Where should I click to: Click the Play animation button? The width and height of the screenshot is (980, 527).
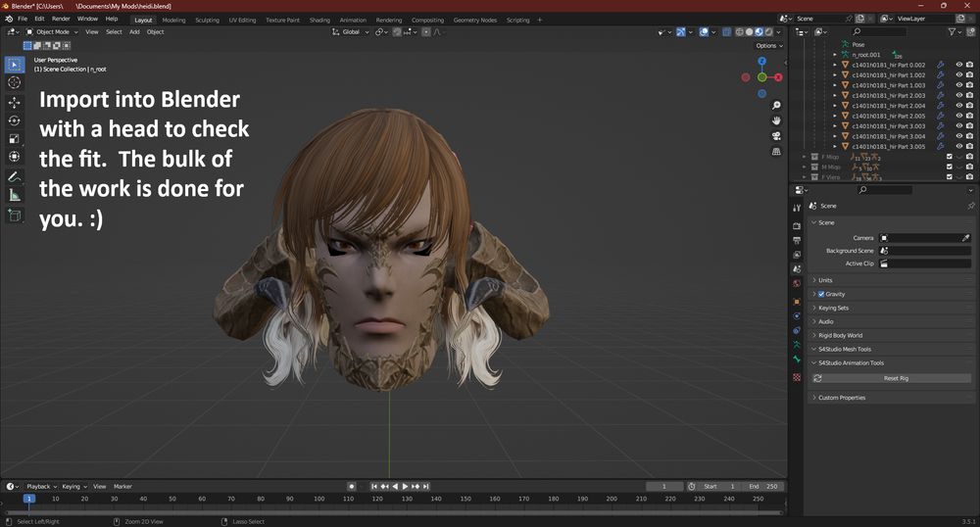pos(405,487)
